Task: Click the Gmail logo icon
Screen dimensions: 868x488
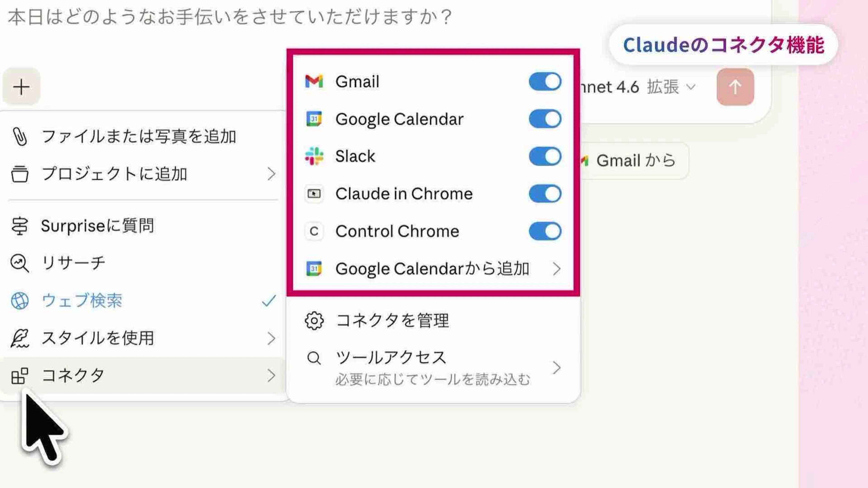Action: (314, 82)
